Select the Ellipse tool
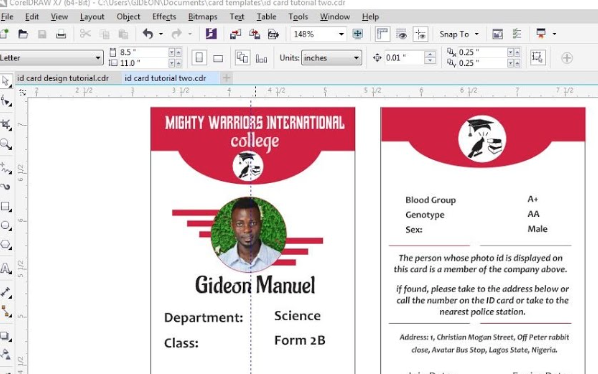 (x=6, y=225)
